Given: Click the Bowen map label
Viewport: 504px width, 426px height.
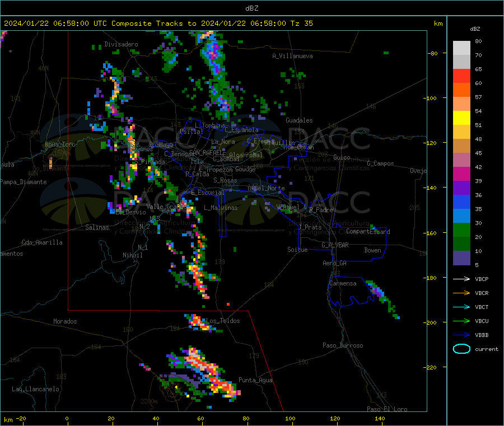Looking at the screenshot, I should coord(372,250).
